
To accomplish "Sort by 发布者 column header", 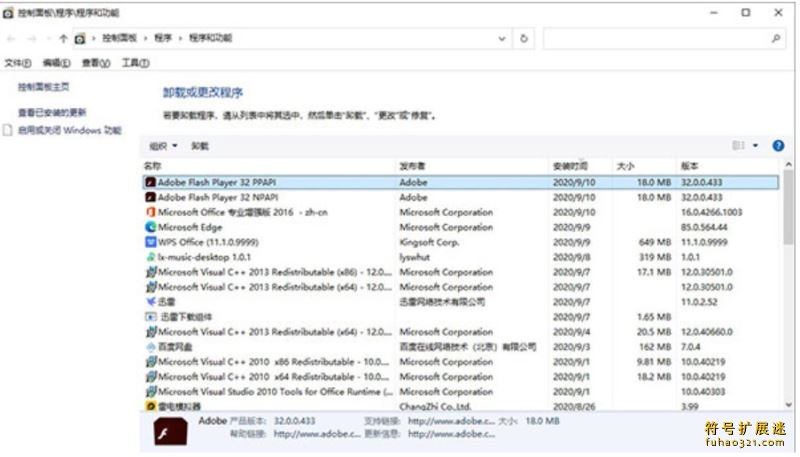I will 412,166.
